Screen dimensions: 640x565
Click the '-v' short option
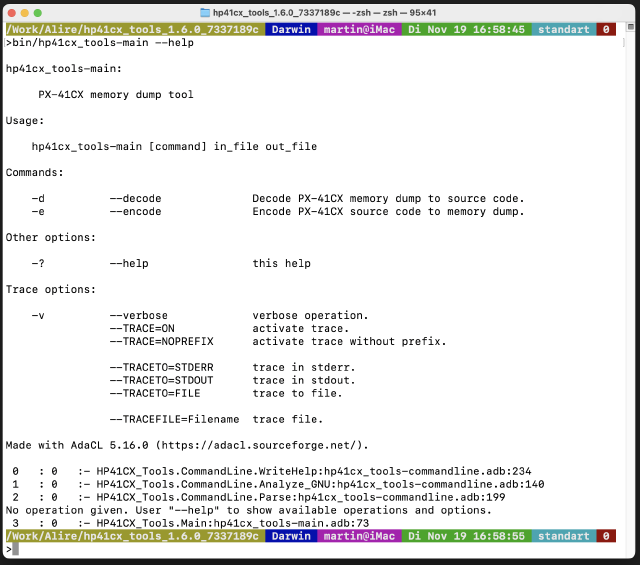click(38, 316)
